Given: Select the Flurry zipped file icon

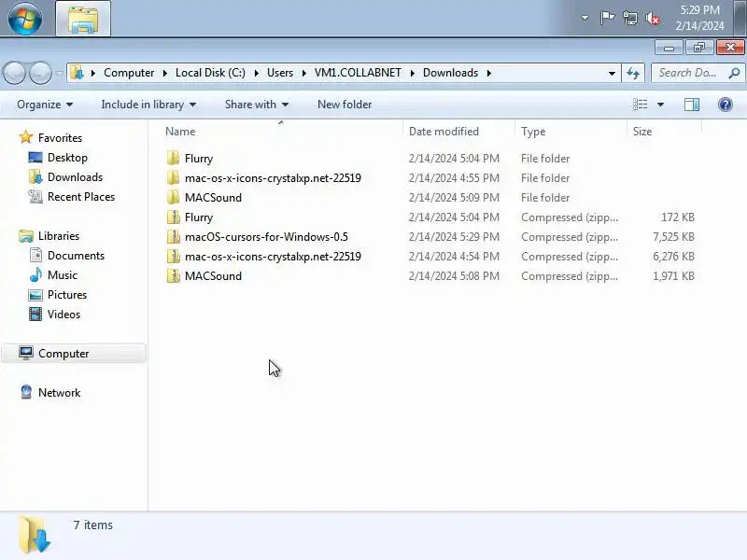Looking at the screenshot, I should tap(174, 217).
